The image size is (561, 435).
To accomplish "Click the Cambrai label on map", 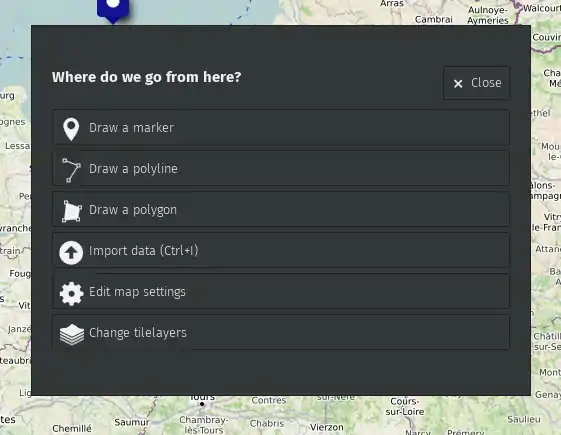I will point(434,19).
